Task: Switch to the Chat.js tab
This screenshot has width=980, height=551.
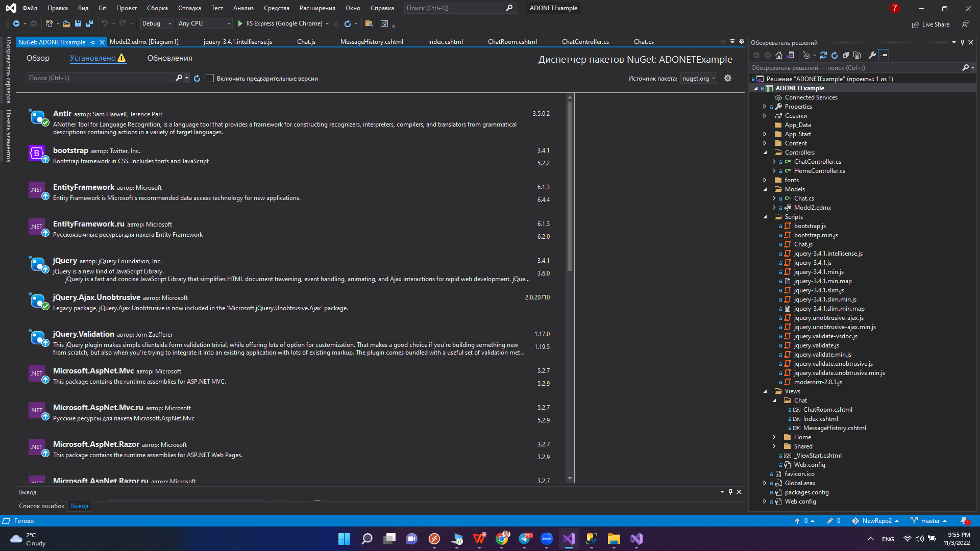Action: (x=306, y=42)
